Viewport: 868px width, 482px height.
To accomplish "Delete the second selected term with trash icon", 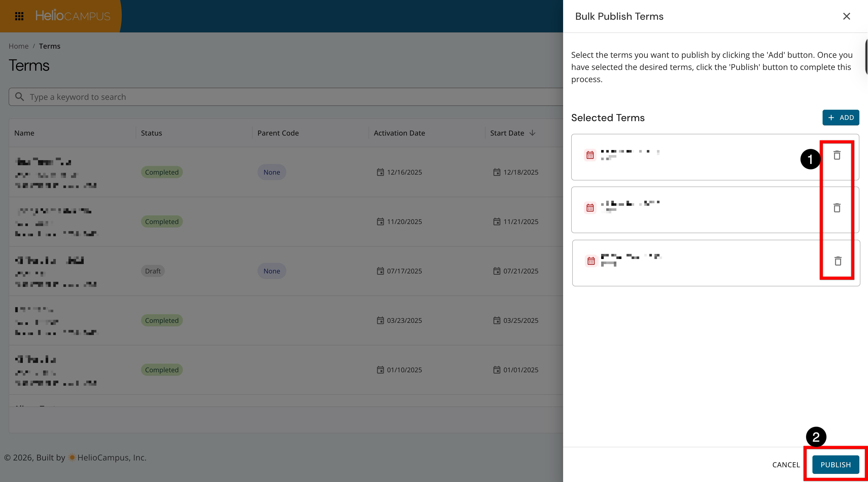I will pyautogui.click(x=837, y=208).
